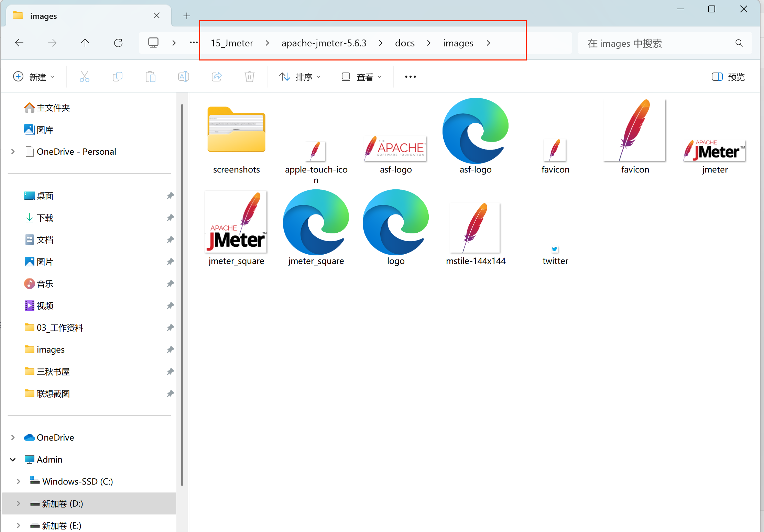The width and height of the screenshot is (764, 532).
Task: Select the screenshots folder
Action: tap(237, 139)
